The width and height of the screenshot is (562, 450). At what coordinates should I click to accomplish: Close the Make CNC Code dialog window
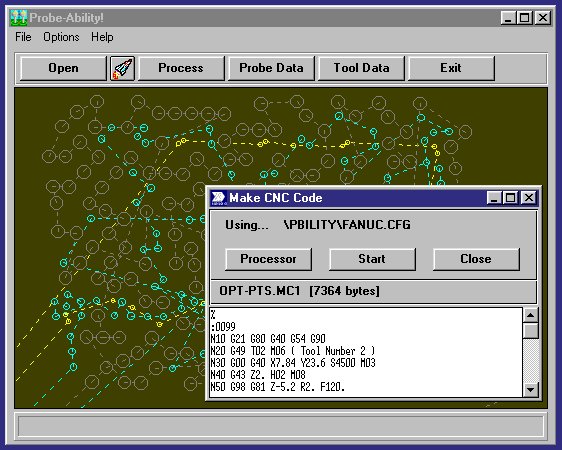[529, 198]
